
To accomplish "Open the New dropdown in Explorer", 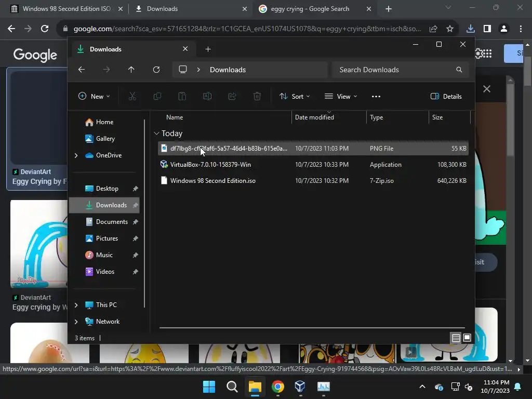I will tap(94, 96).
